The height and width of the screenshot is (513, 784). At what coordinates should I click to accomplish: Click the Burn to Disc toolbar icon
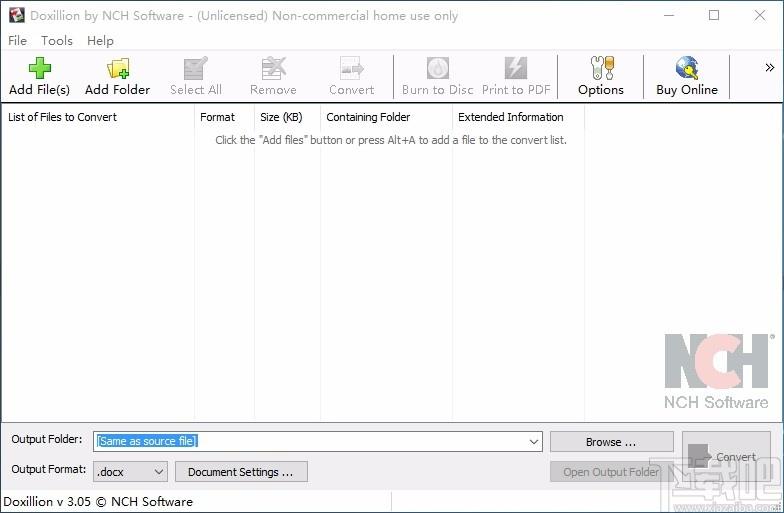[438, 68]
